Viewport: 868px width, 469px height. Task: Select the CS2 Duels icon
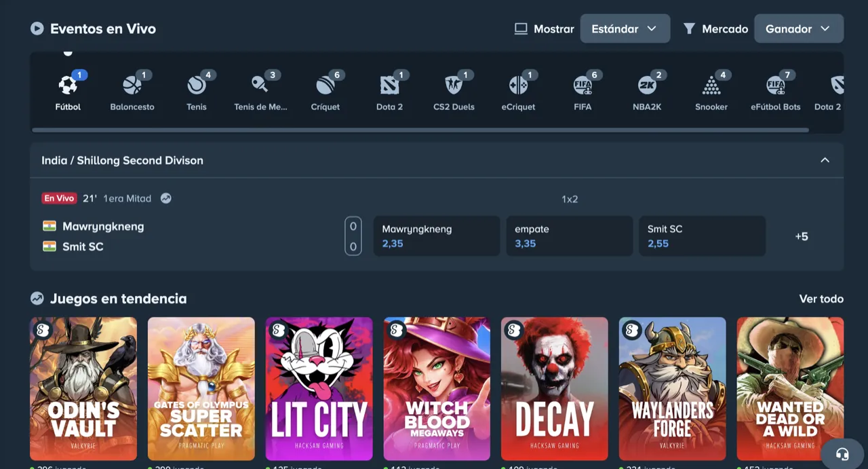(x=454, y=86)
